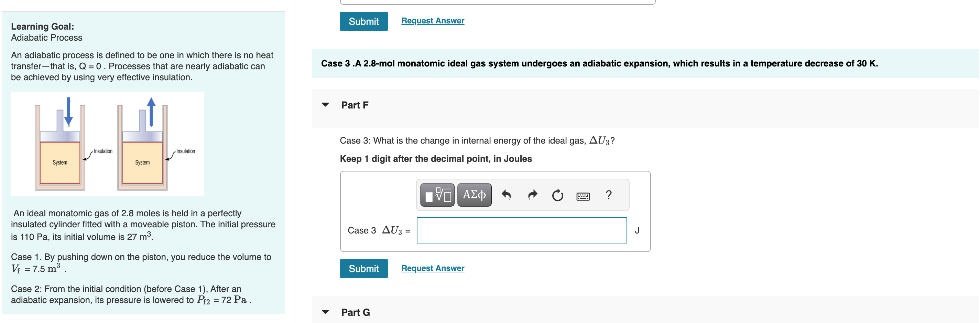Open the top Request Answer link
The width and height of the screenshot is (980, 323).
click(432, 20)
